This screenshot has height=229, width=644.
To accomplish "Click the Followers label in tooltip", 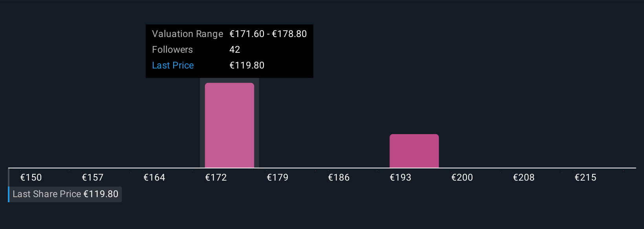I will coord(172,50).
